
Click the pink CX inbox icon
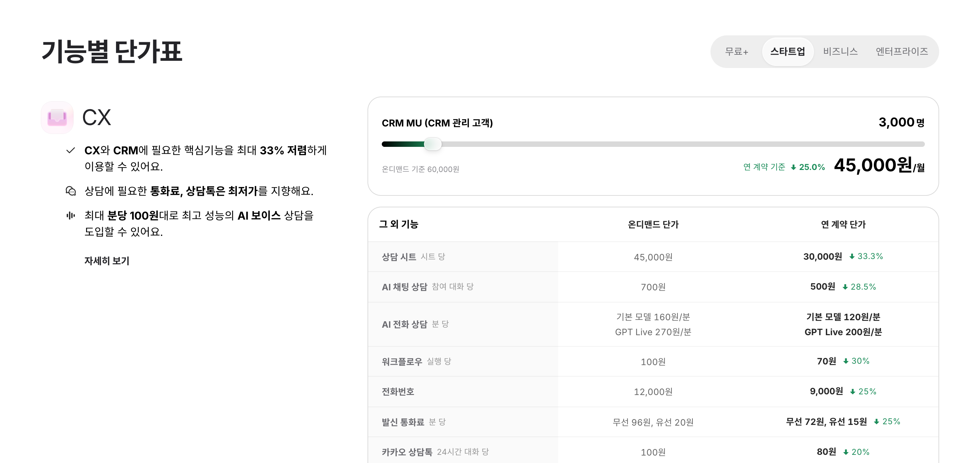pos(57,118)
